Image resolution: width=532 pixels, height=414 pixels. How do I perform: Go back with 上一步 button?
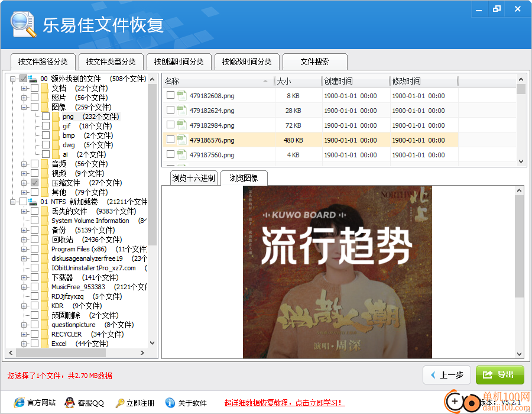pos(446,374)
